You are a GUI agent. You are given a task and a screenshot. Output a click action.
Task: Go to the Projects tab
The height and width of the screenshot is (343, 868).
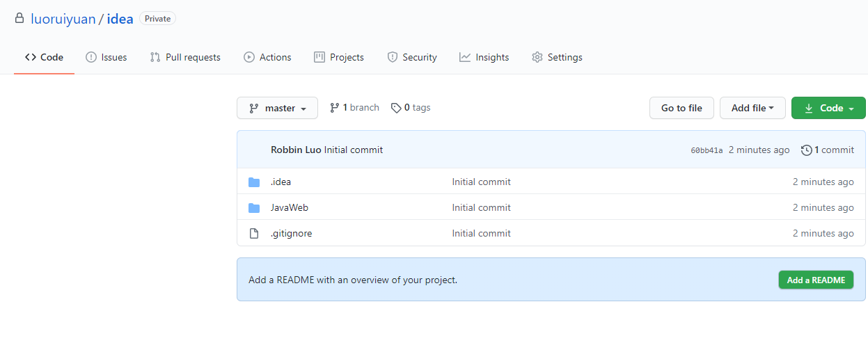coord(339,57)
